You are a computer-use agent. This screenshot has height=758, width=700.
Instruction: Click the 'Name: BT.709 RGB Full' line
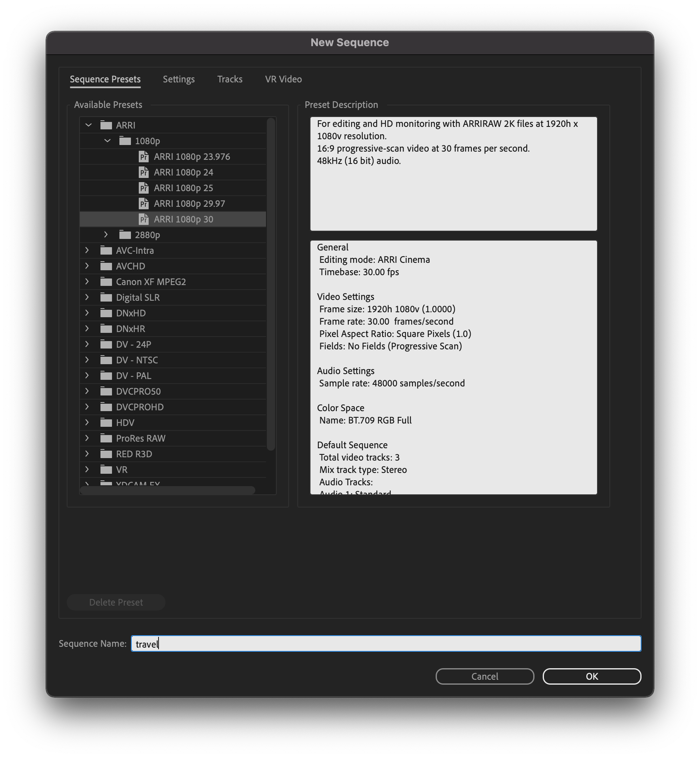[366, 420]
